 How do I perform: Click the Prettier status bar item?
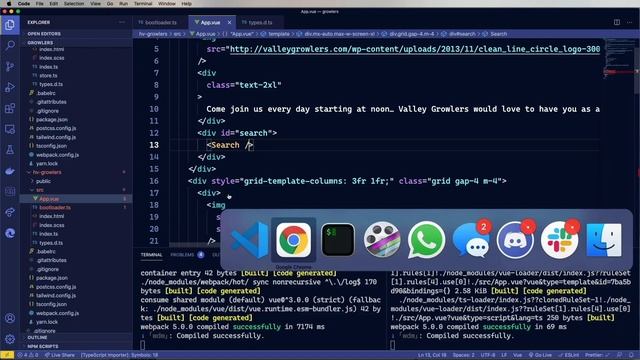pos(597,355)
